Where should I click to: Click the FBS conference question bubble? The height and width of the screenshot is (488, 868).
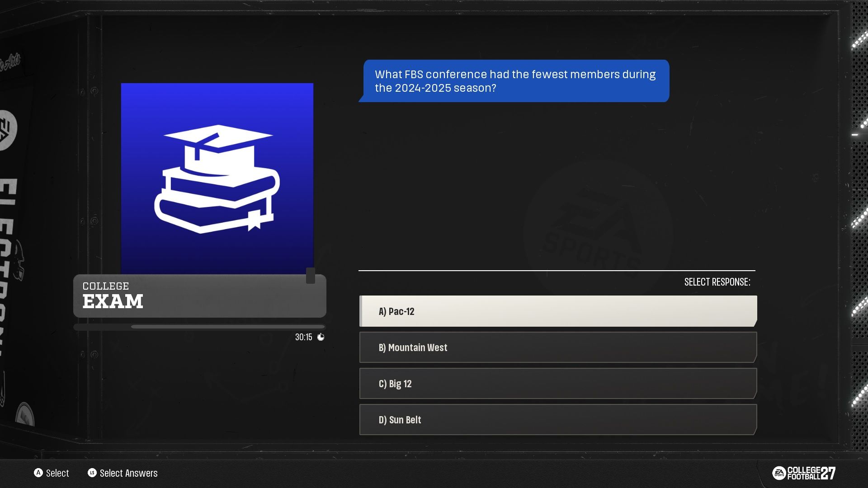pyautogui.click(x=514, y=81)
